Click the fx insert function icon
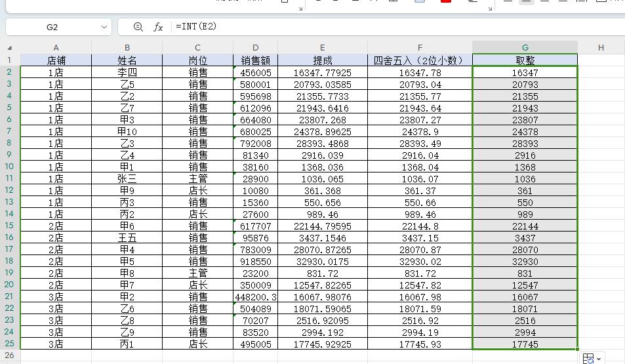The width and height of the screenshot is (625, 364). coord(158,27)
